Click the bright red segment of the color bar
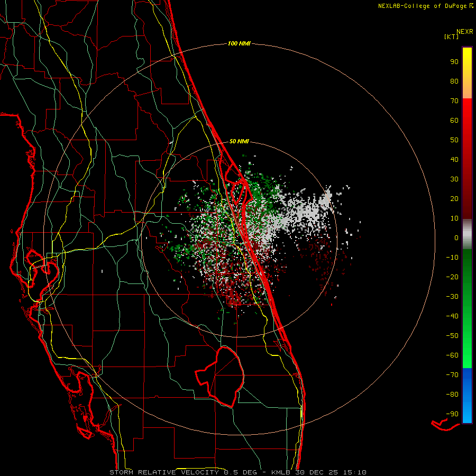 tap(467, 111)
